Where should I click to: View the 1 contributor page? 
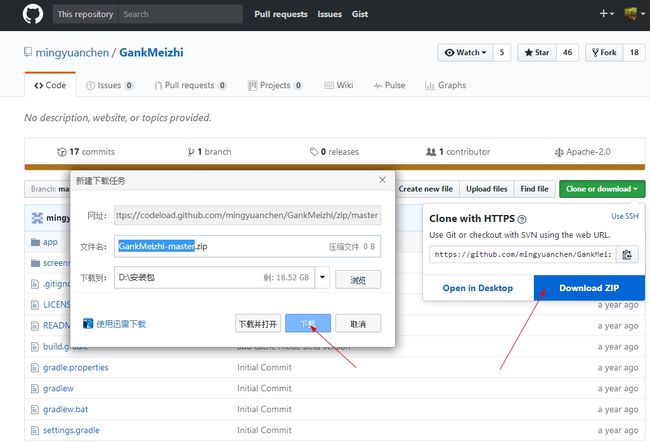458,152
